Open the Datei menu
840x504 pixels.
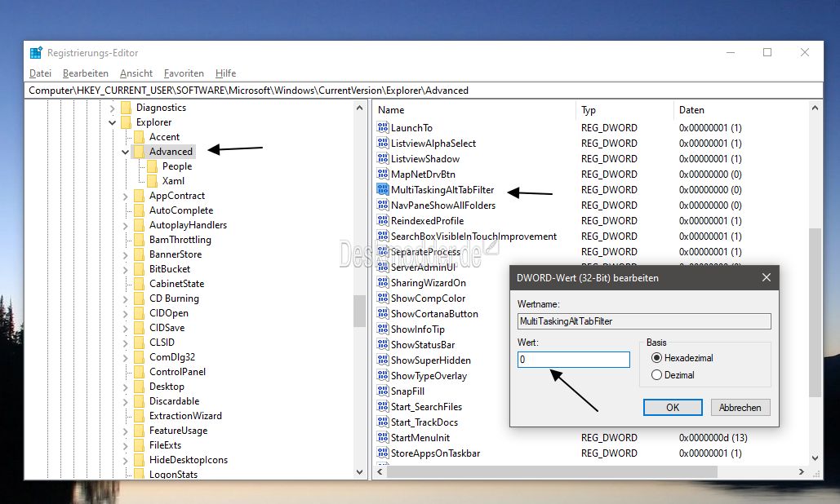(40, 73)
